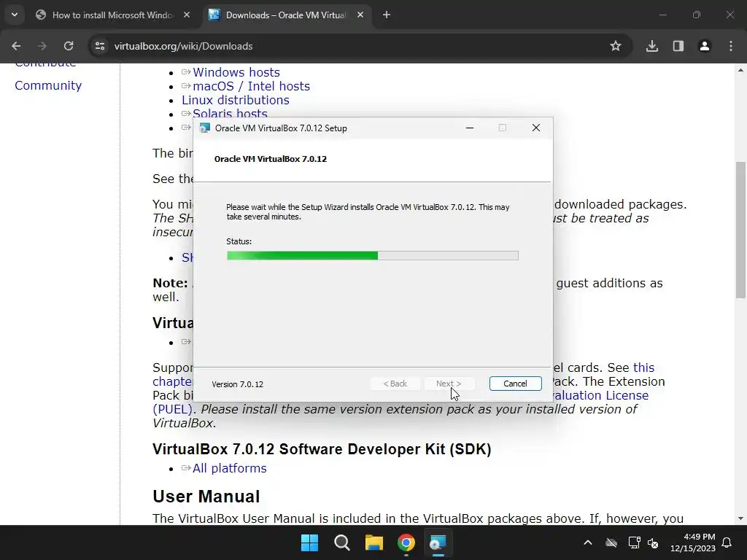747x560 pixels.
Task: Close the VirtualBox Setup dialog
Action: coord(536,128)
